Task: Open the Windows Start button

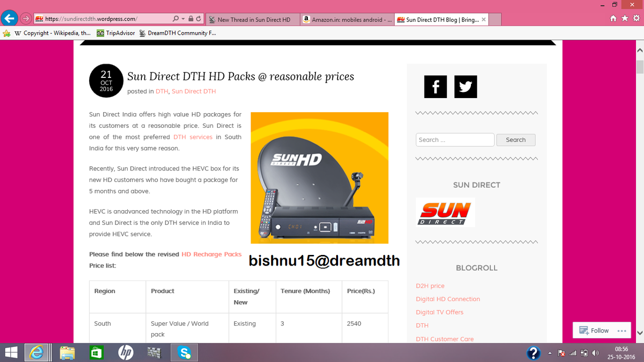Action: point(11,352)
